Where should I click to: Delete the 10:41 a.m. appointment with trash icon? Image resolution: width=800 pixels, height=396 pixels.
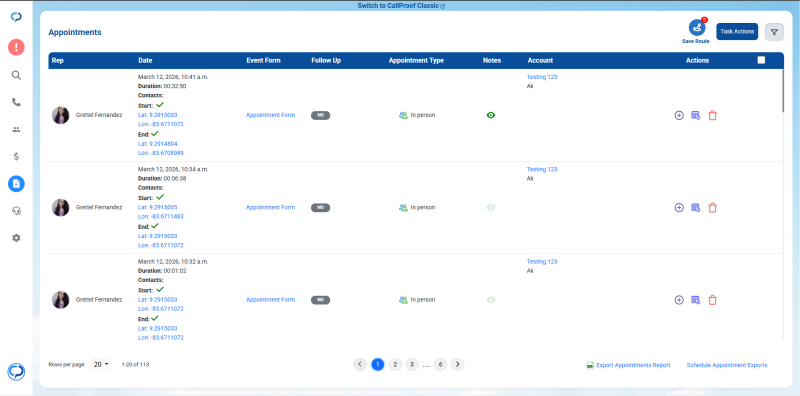[x=713, y=115]
